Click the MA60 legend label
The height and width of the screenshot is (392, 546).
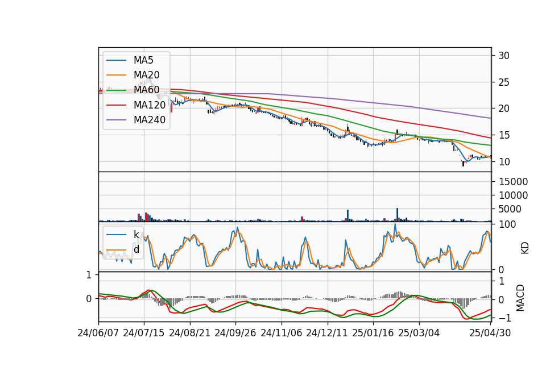click(x=146, y=90)
